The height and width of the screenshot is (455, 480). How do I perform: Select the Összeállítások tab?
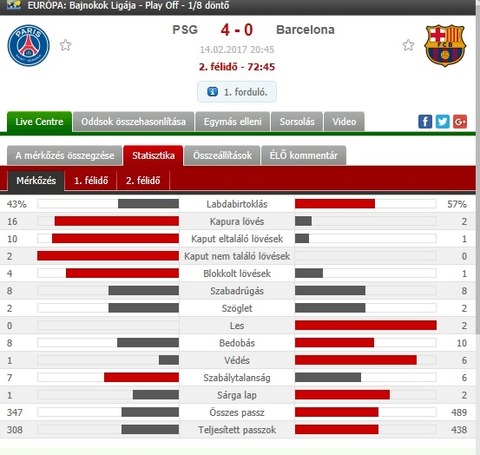coord(222,156)
